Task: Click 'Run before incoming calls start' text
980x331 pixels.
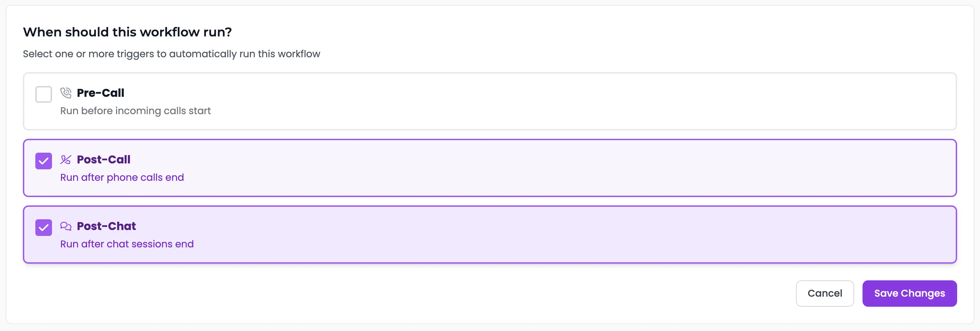Action: coord(135,111)
